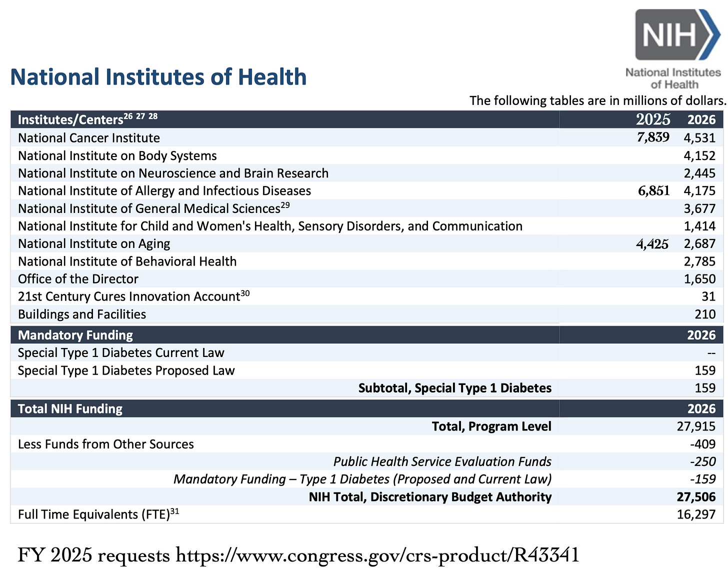Image resolution: width=728 pixels, height=574 pixels.
Task: Click the bold 27,506 value
Action: coord(696,497)
